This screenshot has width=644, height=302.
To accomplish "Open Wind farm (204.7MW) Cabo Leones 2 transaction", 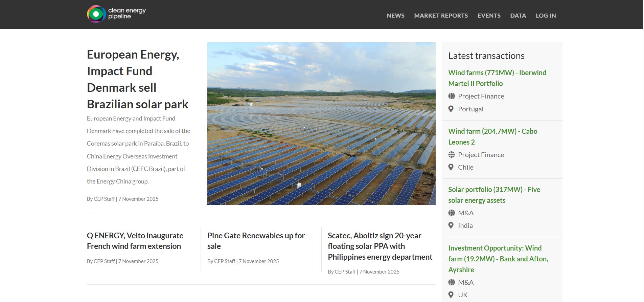I will [x=492, y=136].
